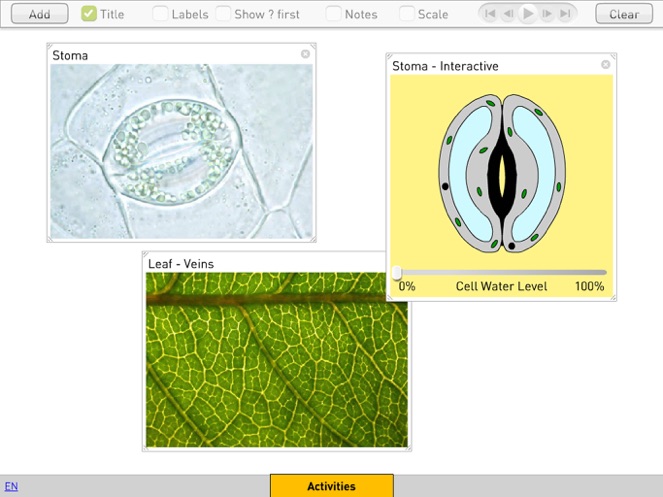Close the Stoma - Interactive panel

coord(605,64)
